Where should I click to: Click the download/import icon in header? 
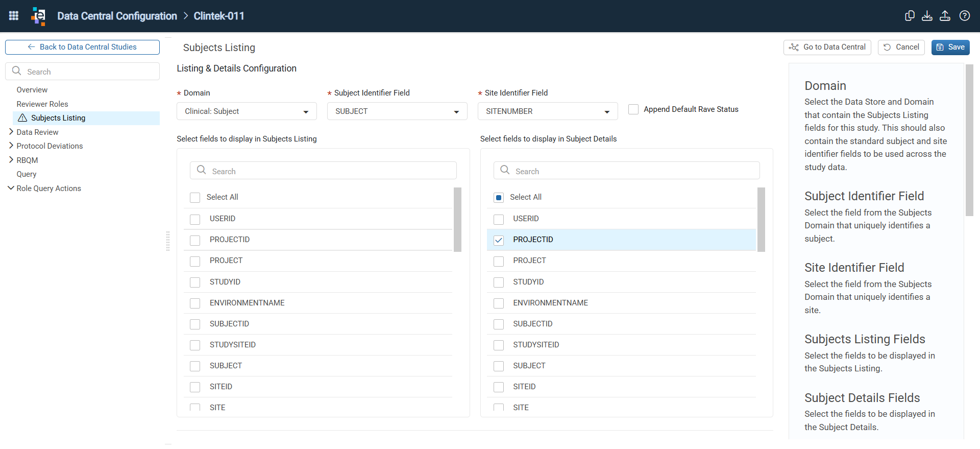point(927,16)
